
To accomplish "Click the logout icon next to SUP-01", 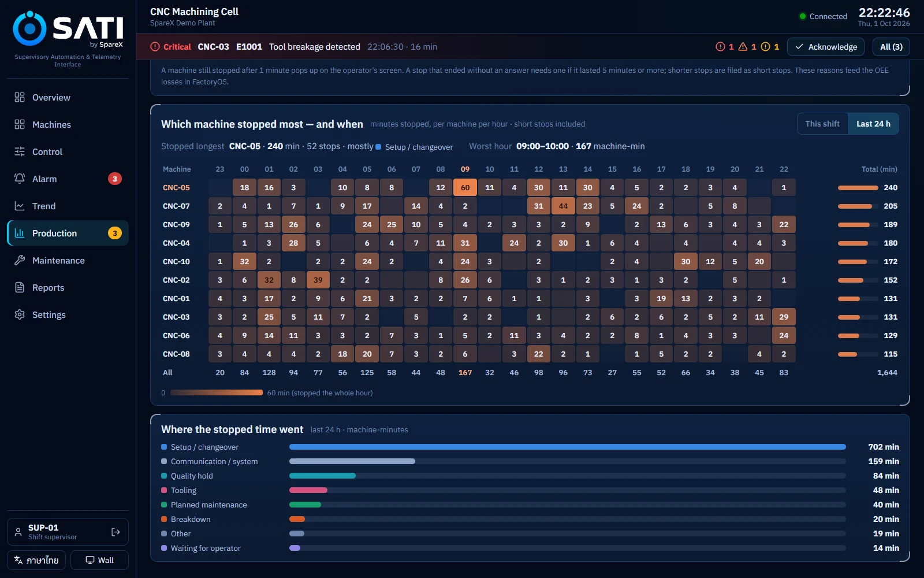I will (x=115, y=532).
